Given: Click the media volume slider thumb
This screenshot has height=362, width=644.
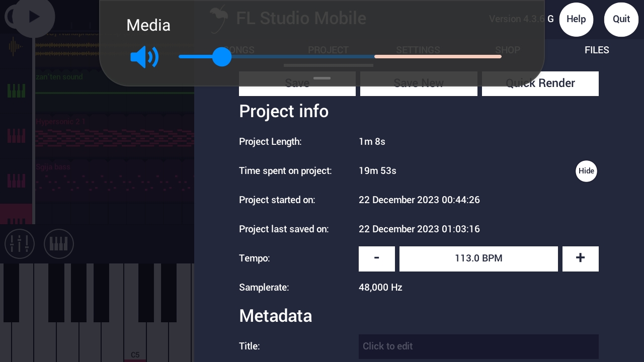Looking at the screenshot, I should point(221,57).
